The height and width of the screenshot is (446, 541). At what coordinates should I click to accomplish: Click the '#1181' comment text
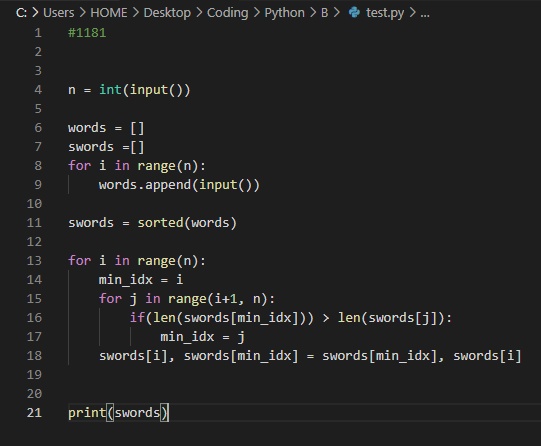click(x=87, y=33)
